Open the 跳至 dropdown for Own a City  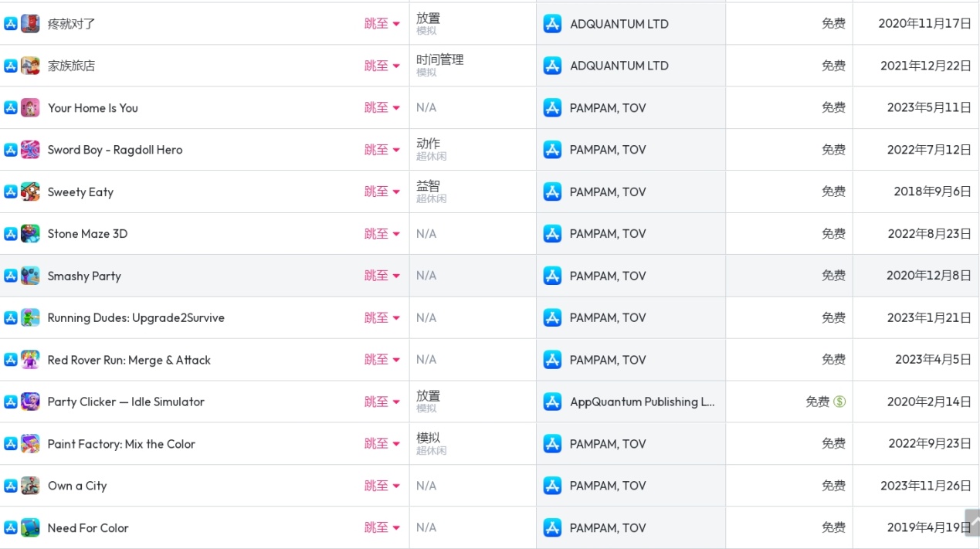pyautogui.click(x=382, y=486)
